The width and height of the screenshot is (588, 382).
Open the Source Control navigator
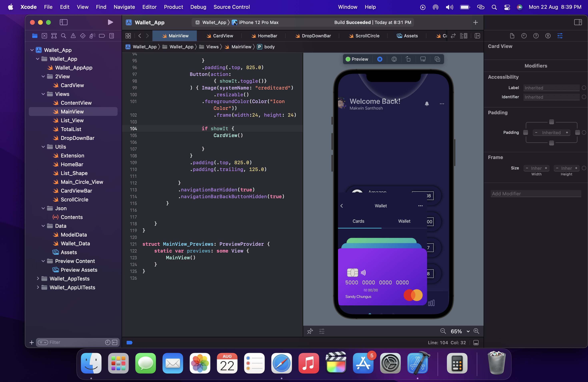point(44,36)
